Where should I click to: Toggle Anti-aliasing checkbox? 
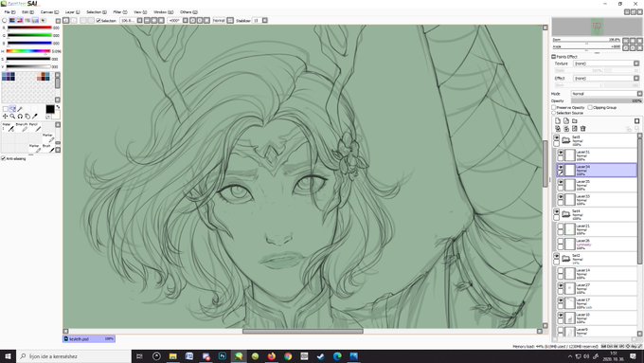click(x=3, y=158)
